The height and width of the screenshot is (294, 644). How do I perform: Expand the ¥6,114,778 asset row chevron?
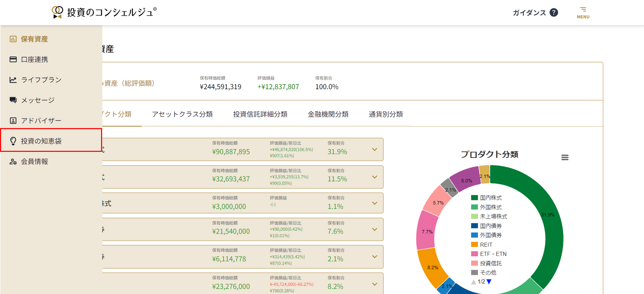coord(374,257)
